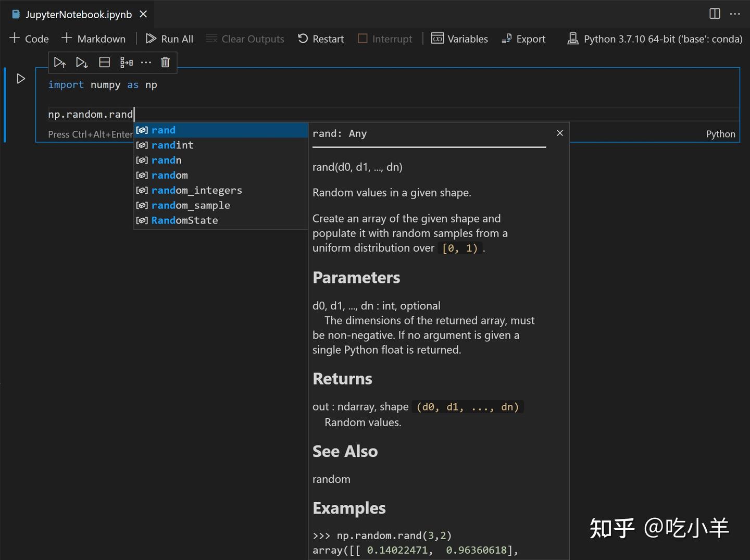This screenshot has width=750, height=560.
Task: Pick RandomState from completion list
Action: tap(184, 220)
